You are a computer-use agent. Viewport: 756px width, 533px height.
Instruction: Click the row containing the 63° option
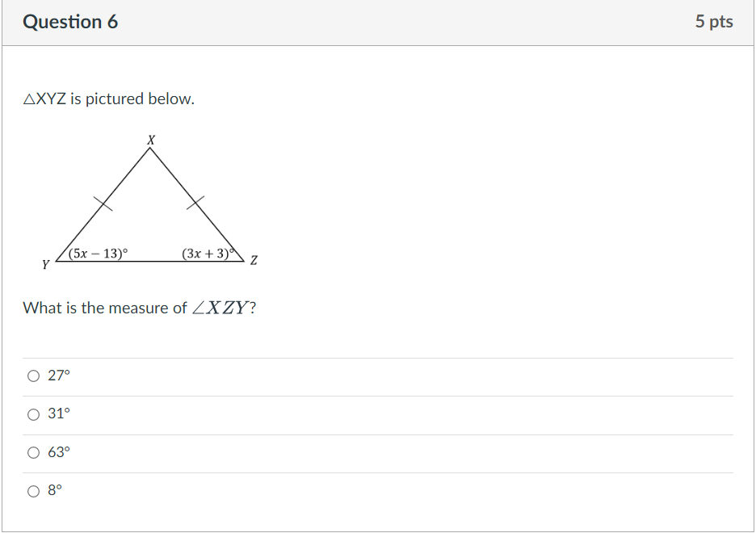tap(323, 451)
